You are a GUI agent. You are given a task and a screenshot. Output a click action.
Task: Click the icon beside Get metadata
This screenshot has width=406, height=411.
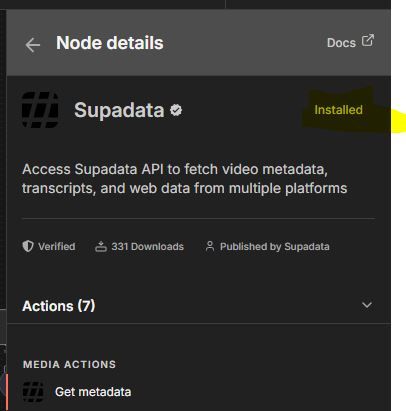tap(33, 392)
